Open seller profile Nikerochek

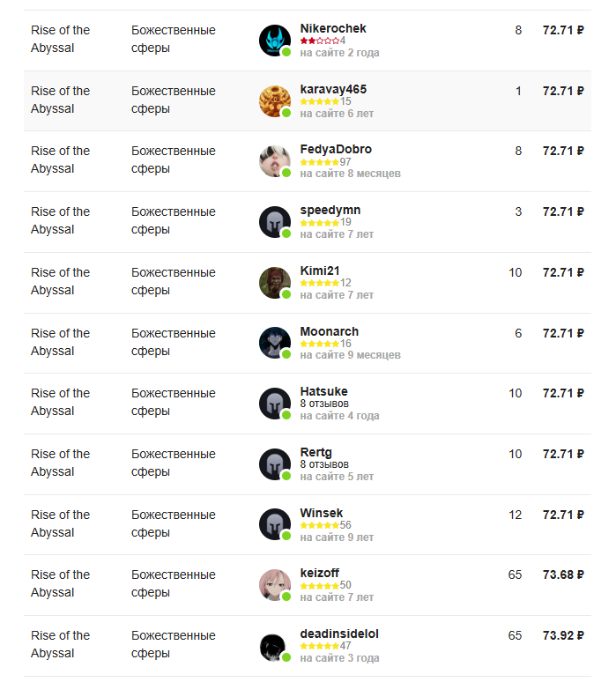click(333, 29)
